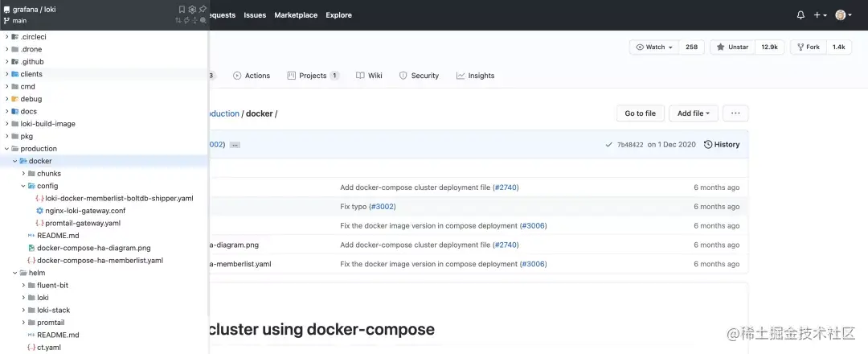Click the nginx-loki-gateway.conf file in tree
868x354 pixels.
85,211
